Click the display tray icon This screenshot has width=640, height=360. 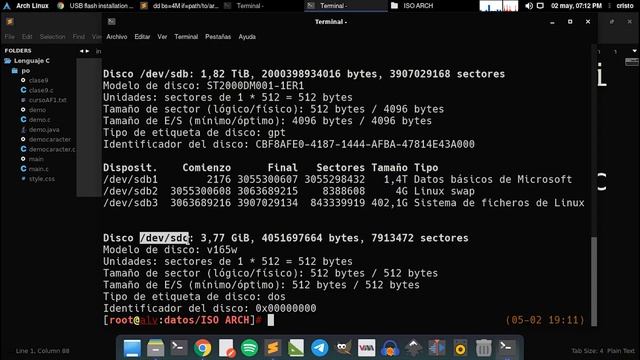coord(540,6)
